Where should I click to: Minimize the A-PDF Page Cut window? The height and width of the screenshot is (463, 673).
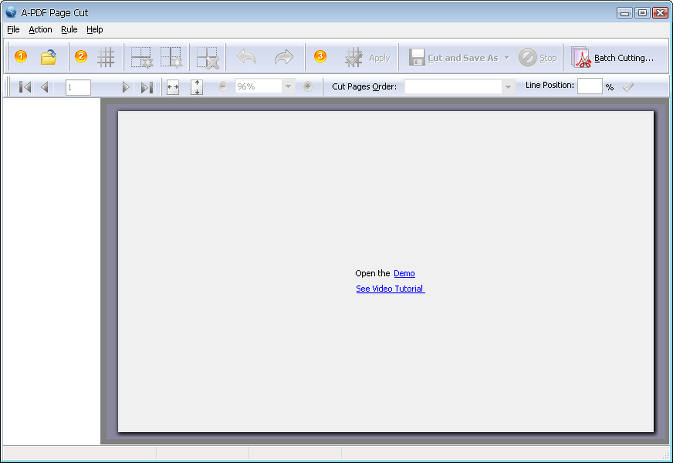pyautogui.click(x=624, y=13)
